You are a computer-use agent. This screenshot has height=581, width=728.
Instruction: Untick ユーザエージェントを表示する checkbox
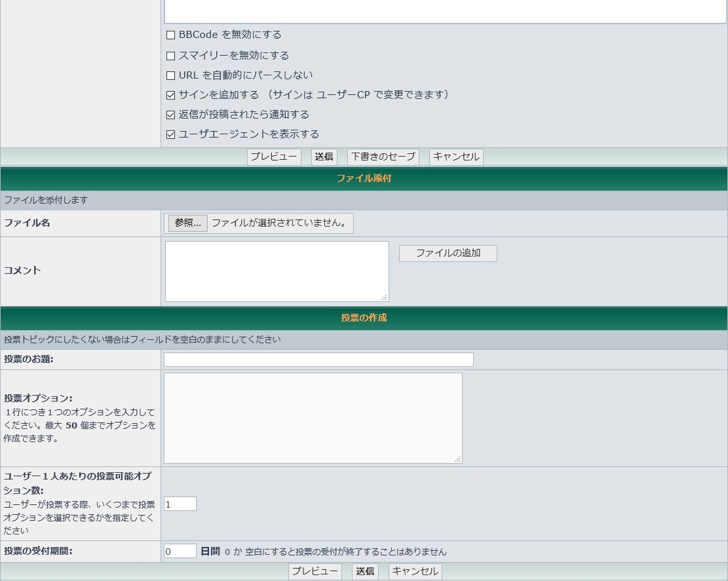tap(171, 135)
